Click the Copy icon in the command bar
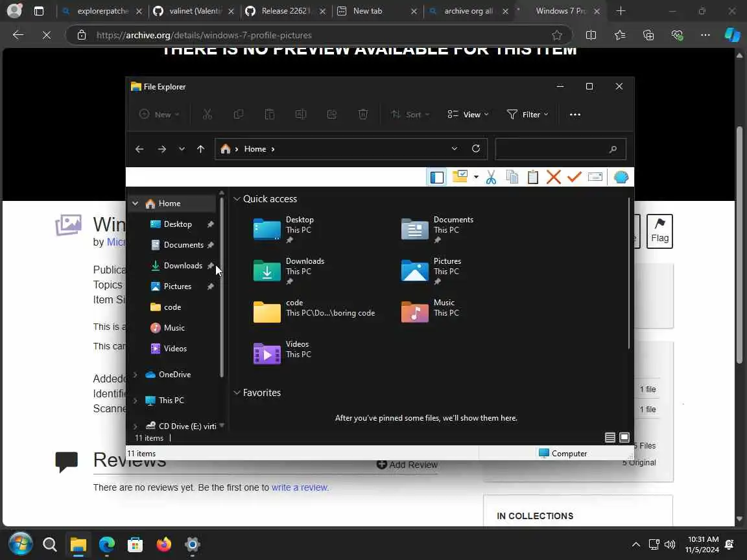 coord(238,114)
